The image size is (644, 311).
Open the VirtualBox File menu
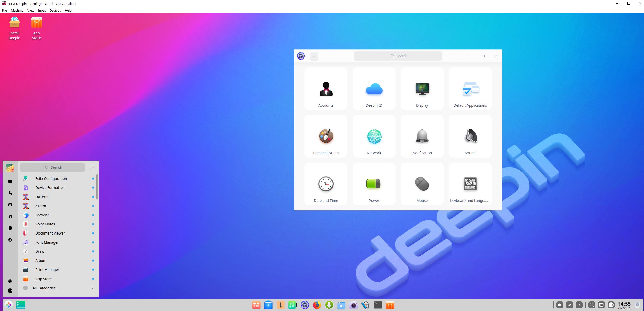(x=4, y=10)
